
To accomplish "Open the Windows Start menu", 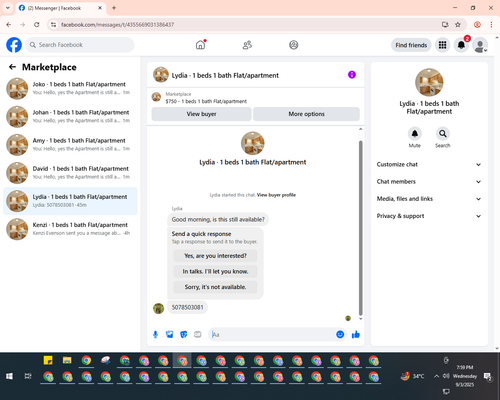I will 9,376.
